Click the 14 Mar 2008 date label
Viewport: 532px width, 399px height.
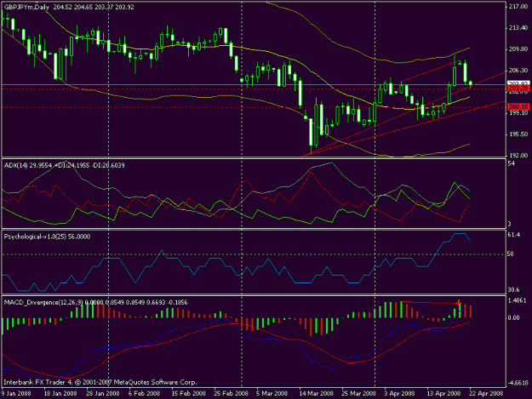[x=316, y=393]
